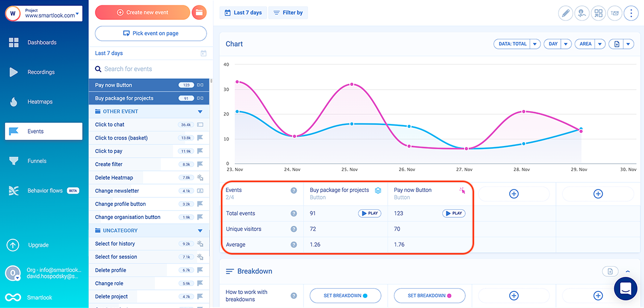
Task: Open the chat support widget
Action: (629, 288)
